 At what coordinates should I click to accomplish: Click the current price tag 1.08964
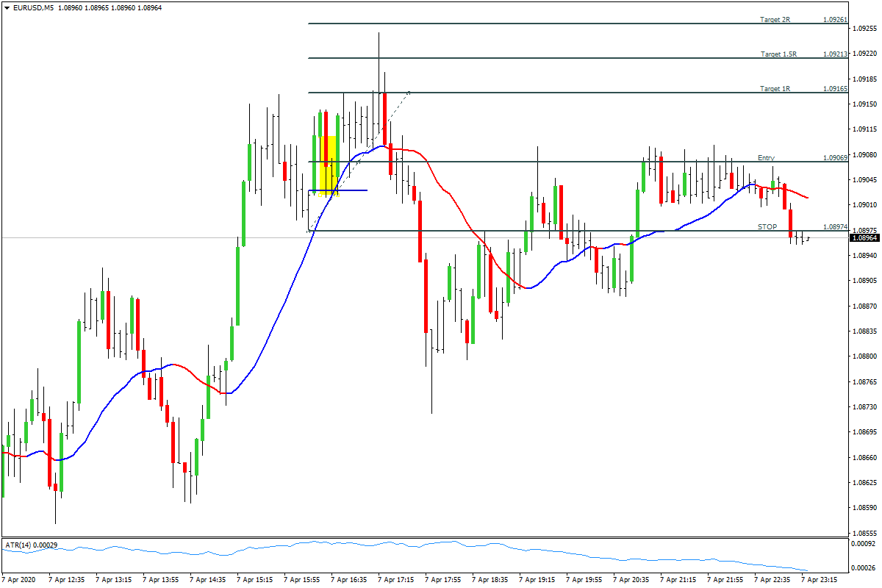click(864, 237)
